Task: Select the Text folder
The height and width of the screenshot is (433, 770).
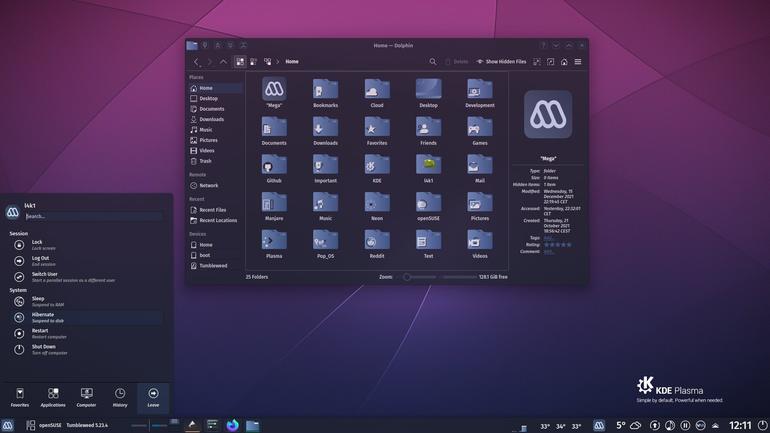Action: click(428, 244)
